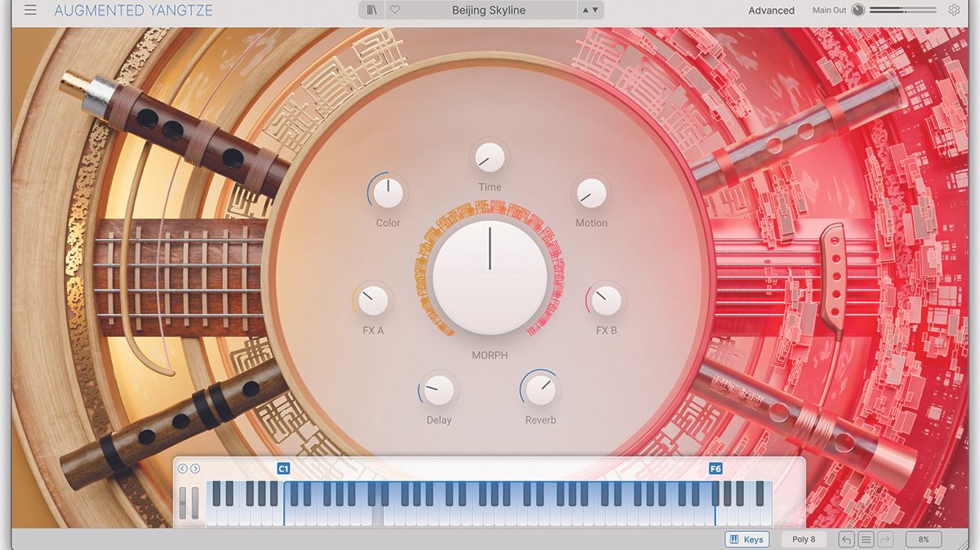
Task: Select the previous preset up arrow
Action: click(585, 11)
